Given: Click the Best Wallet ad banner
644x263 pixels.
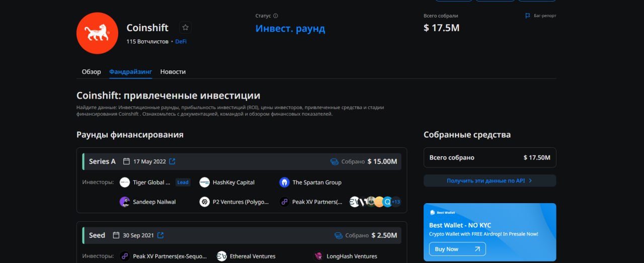Looking at the screenshot, I should pyautogui.click(x=490, y=232).
